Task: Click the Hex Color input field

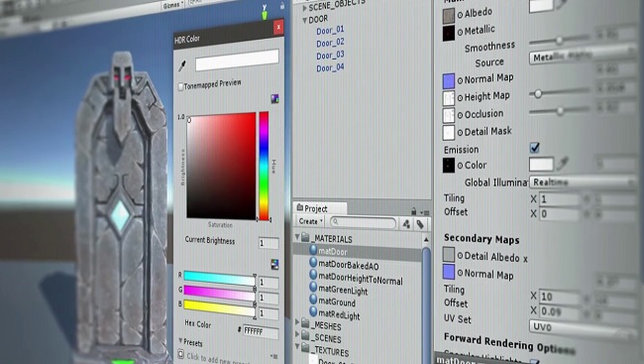Action: pyautogui.click(x=261, y=331)
